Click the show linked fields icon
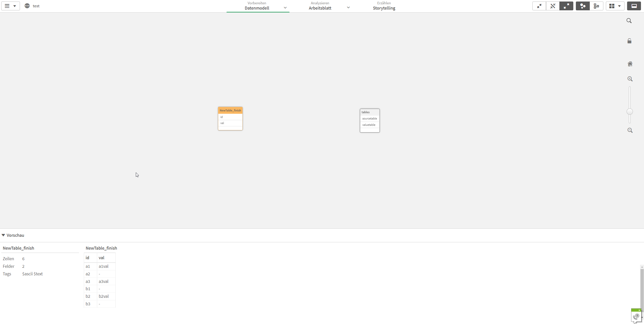Screen dimensions: 644x324 tap(553, 6)
